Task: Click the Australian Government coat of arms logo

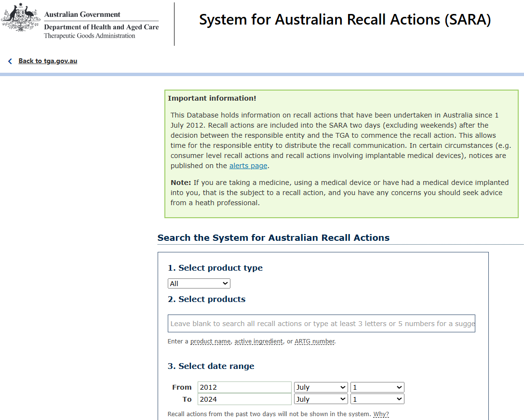Action: coord(21,18)
